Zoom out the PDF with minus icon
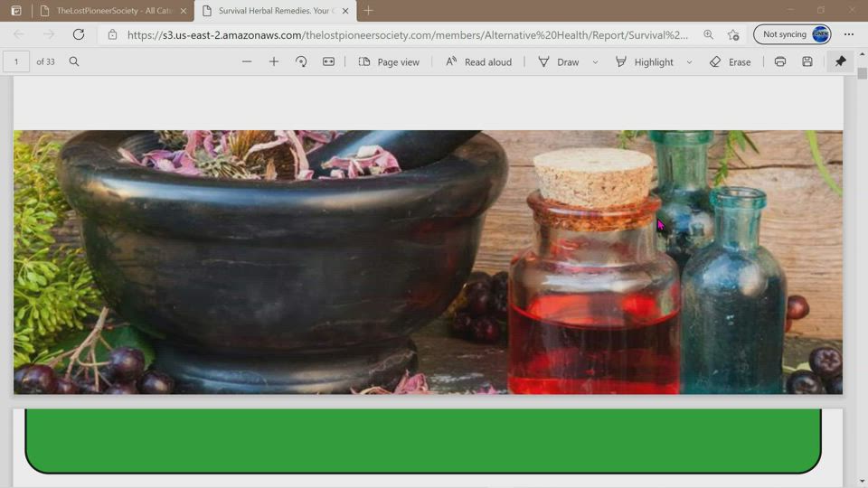This screenshot has height=488, width=868. coord(247,61)
